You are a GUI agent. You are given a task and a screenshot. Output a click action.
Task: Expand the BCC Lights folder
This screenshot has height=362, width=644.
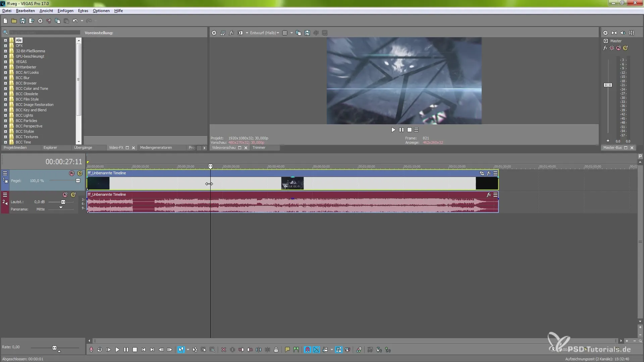coord(5,115)
